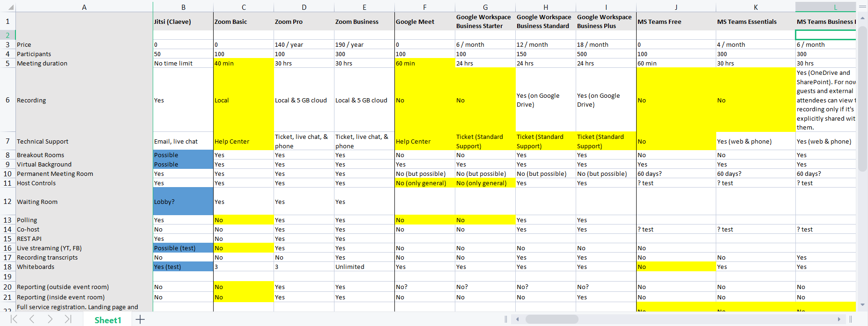Click 'Live streaming (YT, FB)' row label
This screenshot has width=868, height=326.
pos(84,248)
